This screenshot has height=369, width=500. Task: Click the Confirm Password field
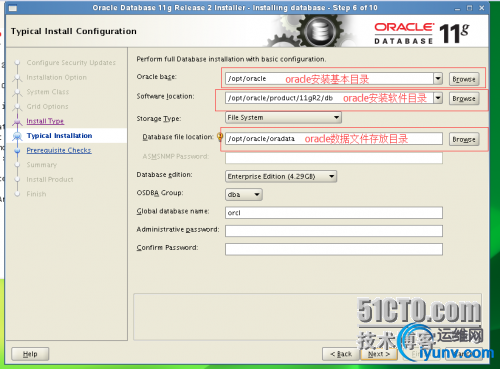point(334,249)
